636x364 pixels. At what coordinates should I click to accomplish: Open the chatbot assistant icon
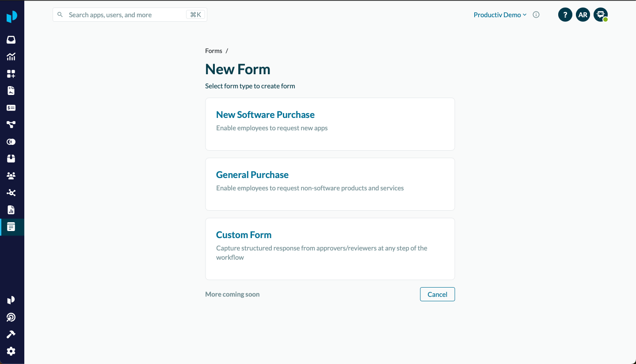click(601, 15)
